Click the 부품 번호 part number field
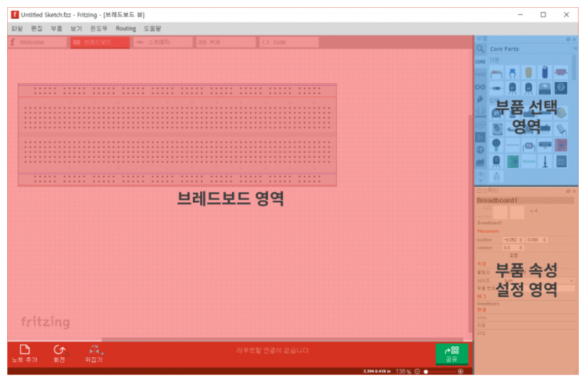 click(x=539, y=288)
